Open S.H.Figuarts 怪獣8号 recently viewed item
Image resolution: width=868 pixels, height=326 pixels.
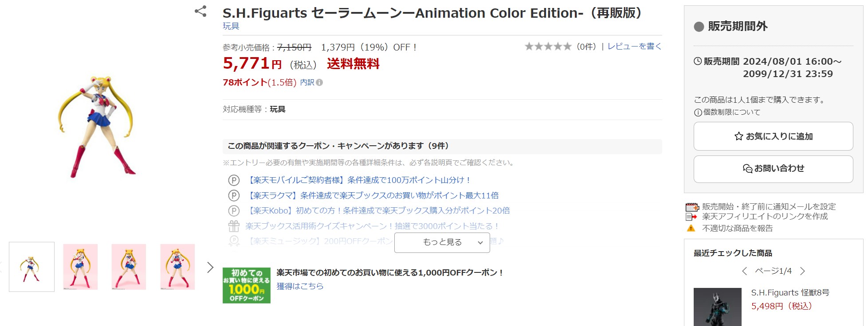pos(790,293)
